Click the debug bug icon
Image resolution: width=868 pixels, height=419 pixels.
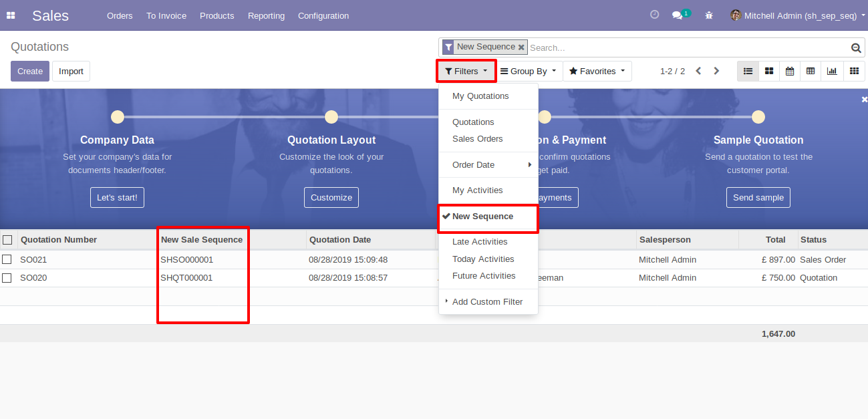pos(709,15)
